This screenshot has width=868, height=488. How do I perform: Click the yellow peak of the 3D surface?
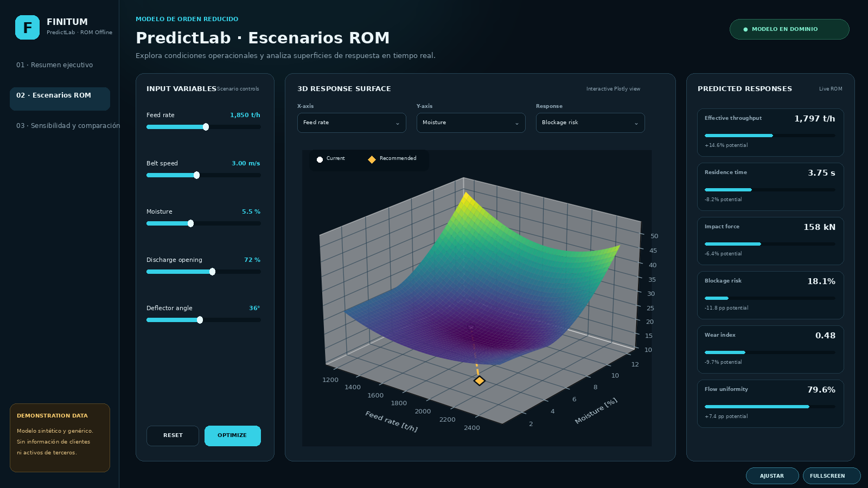(465, 195)
